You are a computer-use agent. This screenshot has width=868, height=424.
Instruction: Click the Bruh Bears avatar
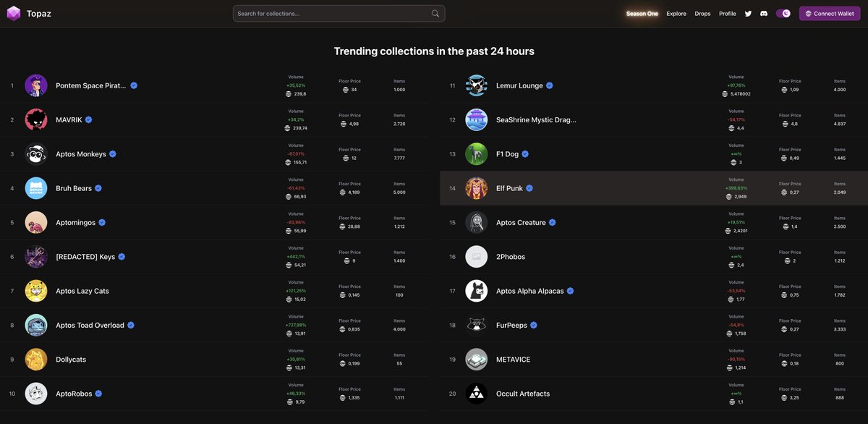tap(36, 188)
